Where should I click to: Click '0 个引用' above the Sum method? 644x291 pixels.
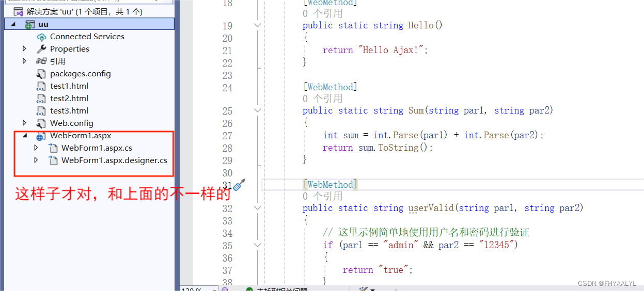point(323,99)
